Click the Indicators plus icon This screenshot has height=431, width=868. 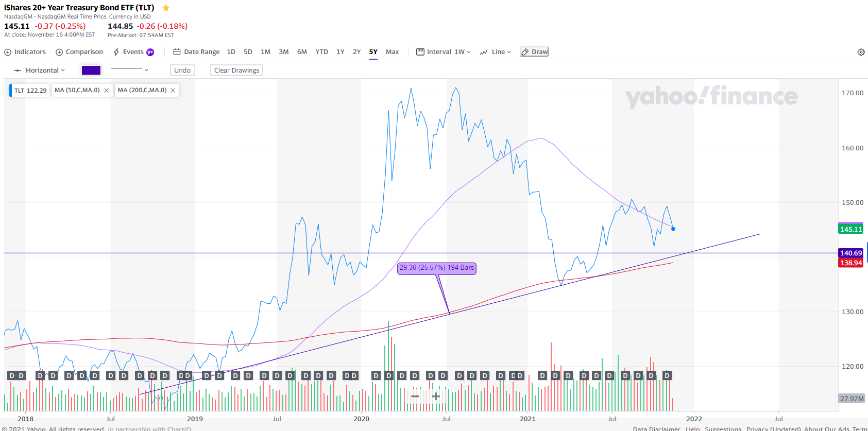tap(8, 52)
